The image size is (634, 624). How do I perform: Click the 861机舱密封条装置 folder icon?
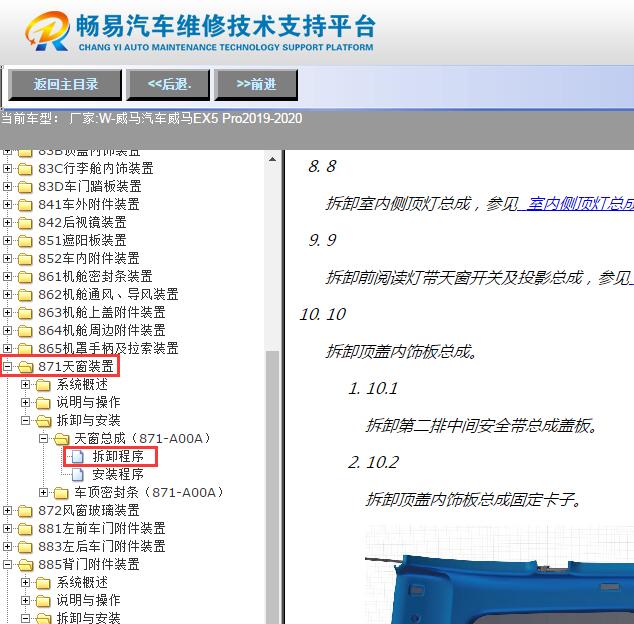pos(25,277)
